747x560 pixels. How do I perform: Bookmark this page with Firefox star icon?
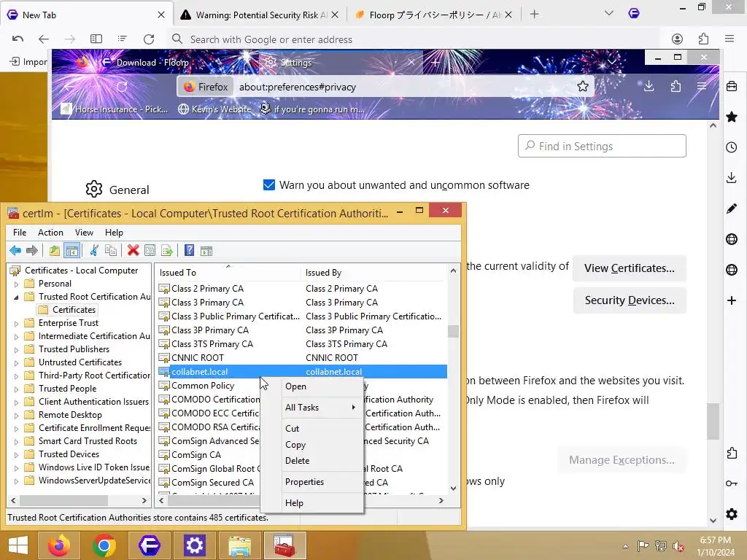582,87
